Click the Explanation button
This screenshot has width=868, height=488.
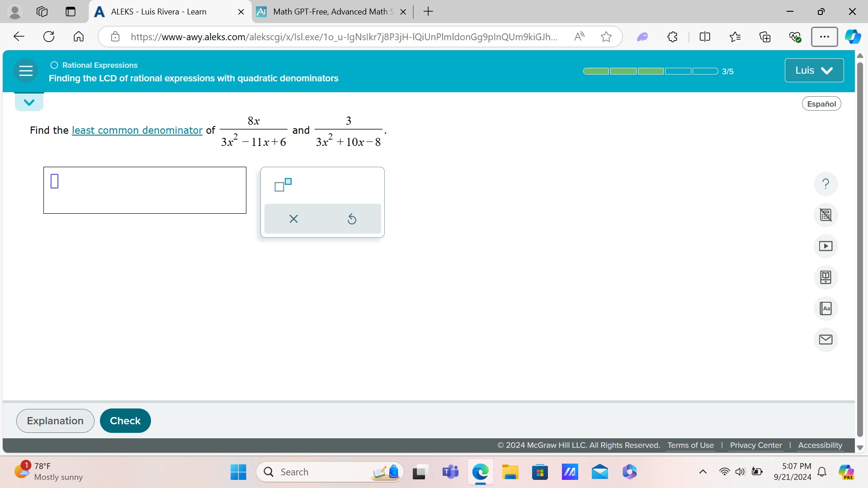coord(55,421)
